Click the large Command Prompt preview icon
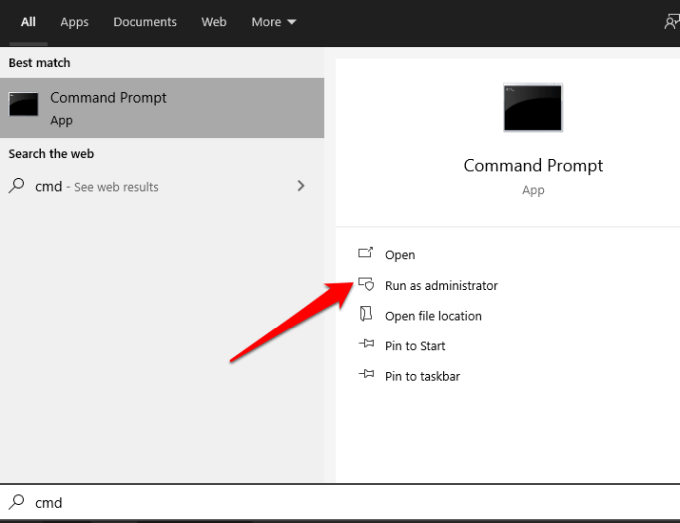The width and height of the screenshot is (680, 523). click(533, 109)
